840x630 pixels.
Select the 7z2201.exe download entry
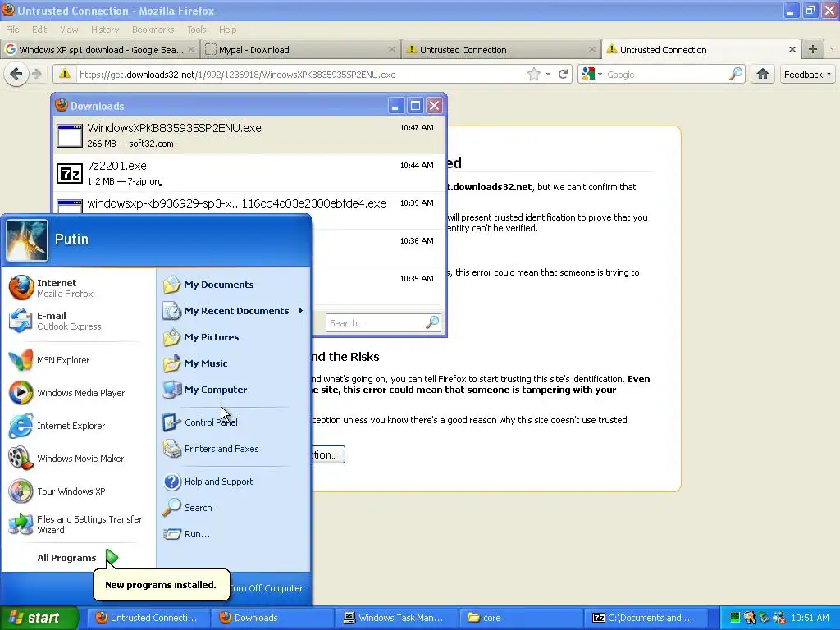click(x=249, y=172)
